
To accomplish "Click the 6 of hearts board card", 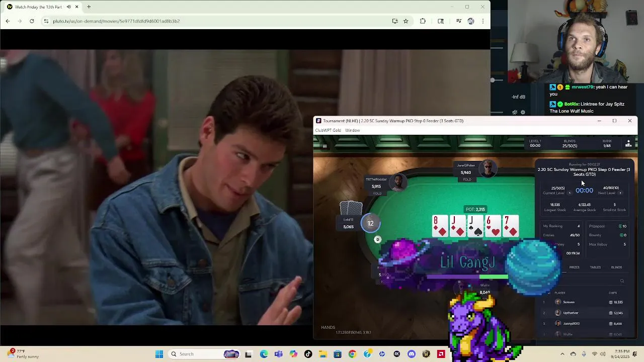I will (x=493, y=226).
